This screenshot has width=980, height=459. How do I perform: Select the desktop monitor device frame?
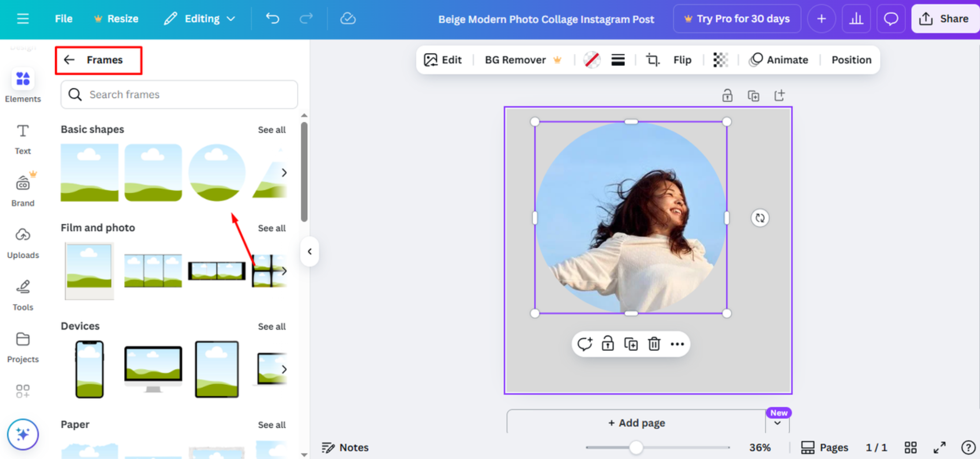click(153, 369)
